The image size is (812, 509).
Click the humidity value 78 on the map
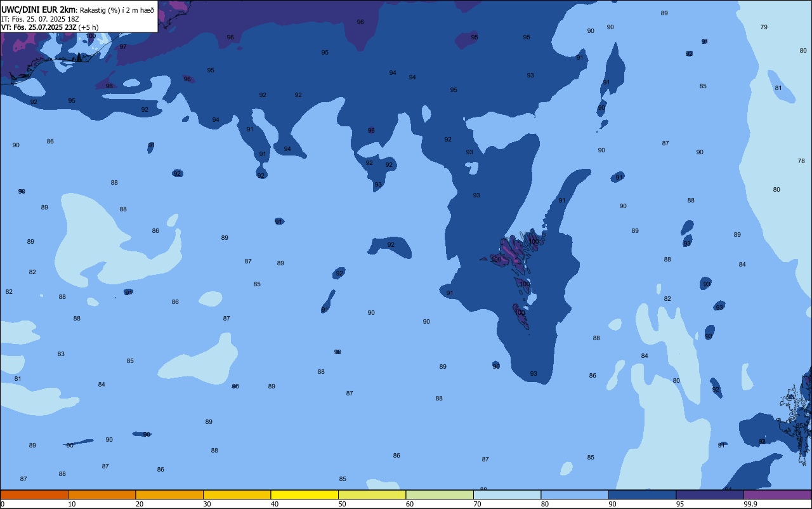(801, 161)
